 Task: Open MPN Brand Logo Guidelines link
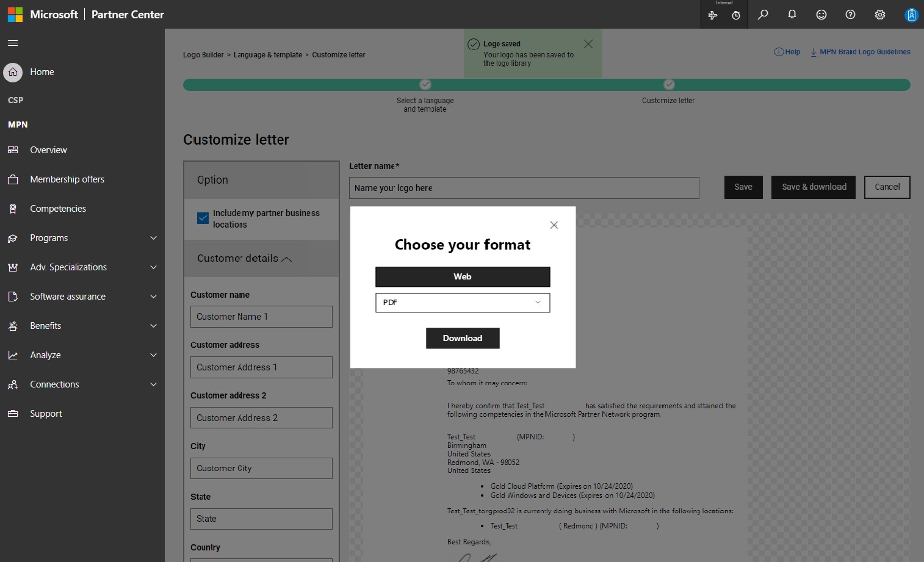tap(861, 52)
